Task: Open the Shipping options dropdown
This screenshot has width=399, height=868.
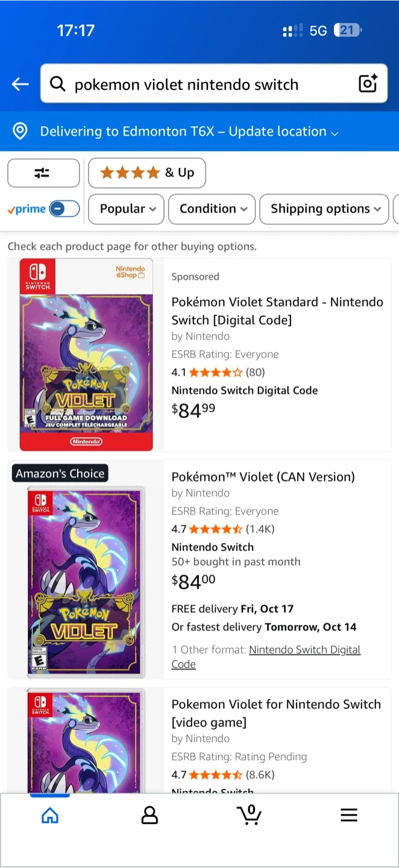Action: pos(324,209)
